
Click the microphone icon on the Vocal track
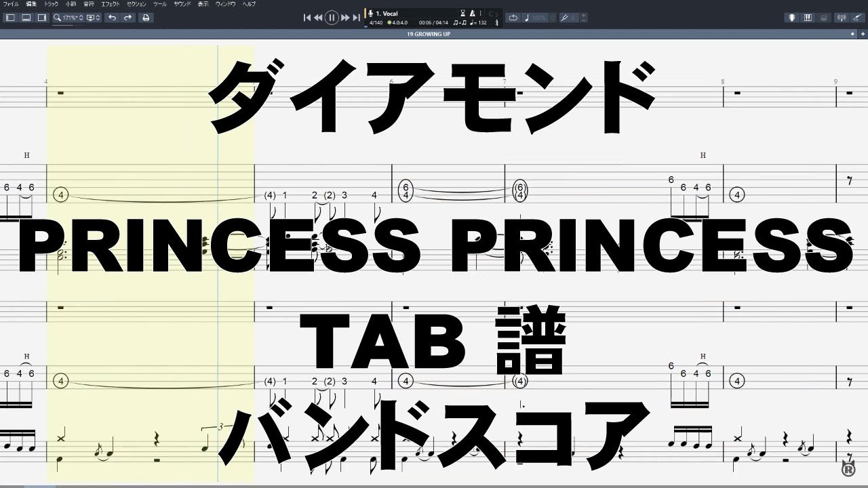click(370, 12)
